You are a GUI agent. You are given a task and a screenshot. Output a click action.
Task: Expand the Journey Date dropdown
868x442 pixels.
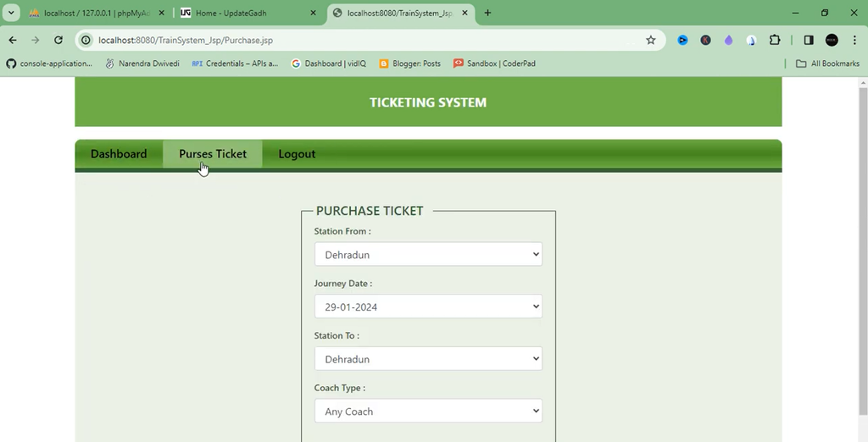click(x=428, y=307)
